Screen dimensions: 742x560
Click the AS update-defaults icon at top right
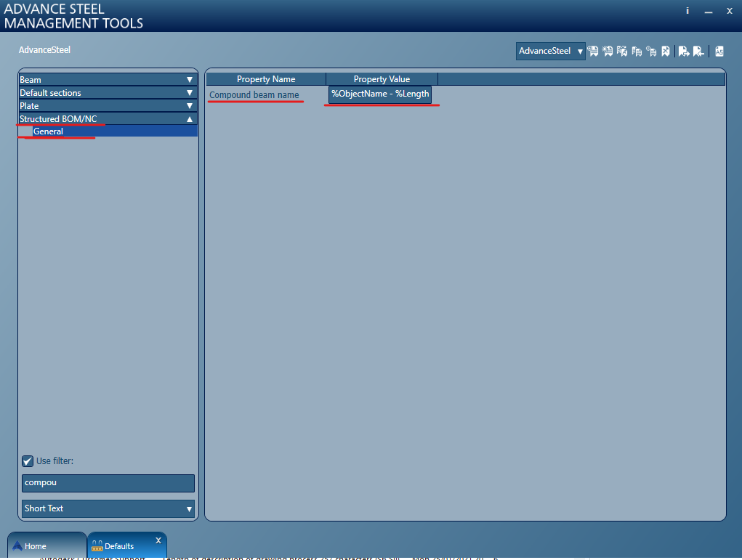click(719, 51)
